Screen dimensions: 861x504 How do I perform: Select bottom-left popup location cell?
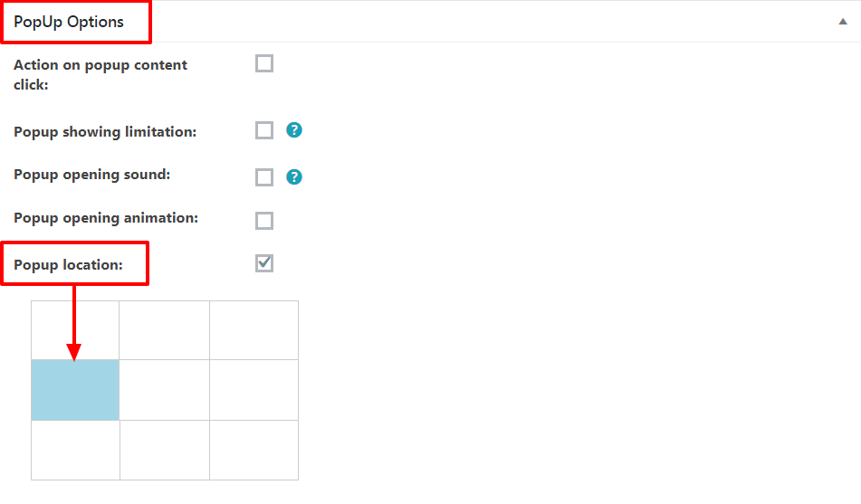click(x=75, y=451)
